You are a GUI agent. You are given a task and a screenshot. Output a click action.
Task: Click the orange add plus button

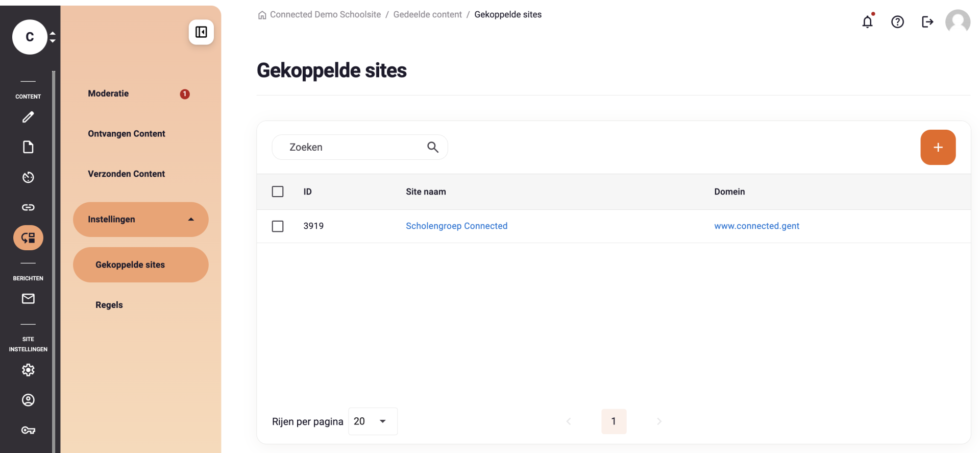click(x=938, y=147)
